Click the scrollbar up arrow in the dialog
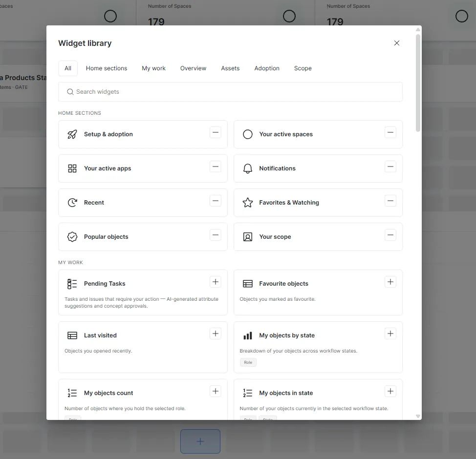 pyautogui.click(x=418, y=29)
